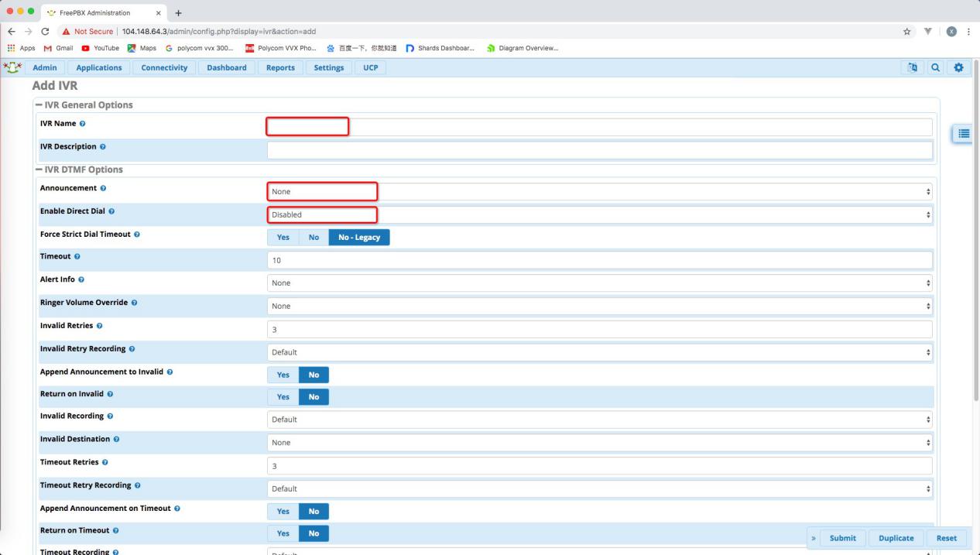The image size is (980, 555).
Task: Expand the Enable Direct Dial dropdown
Action: tap(599, 214)
